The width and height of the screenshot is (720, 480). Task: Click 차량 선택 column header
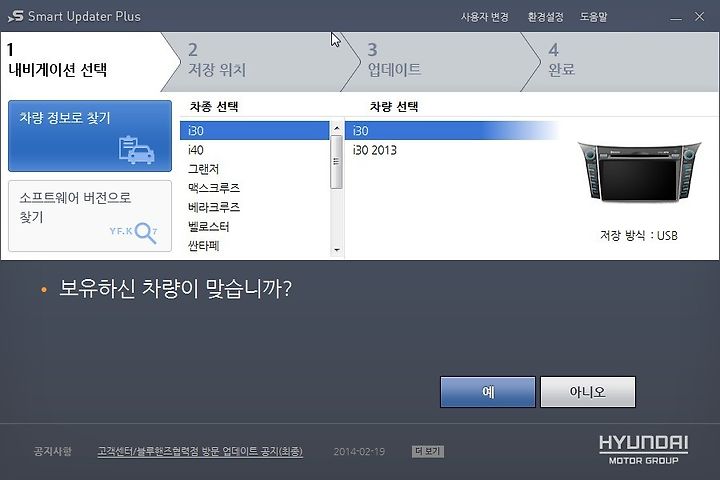pyautogui.click(x=394, y=107)
